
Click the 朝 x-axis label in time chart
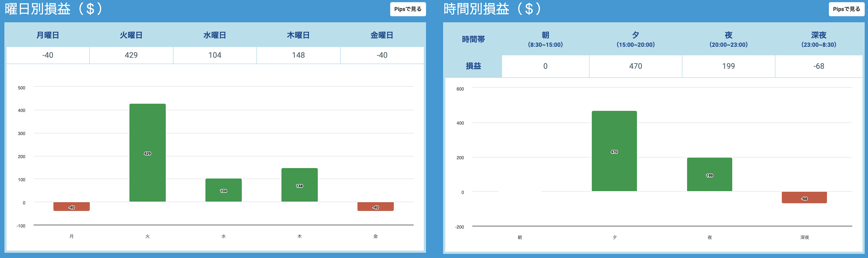click(520, 237)
